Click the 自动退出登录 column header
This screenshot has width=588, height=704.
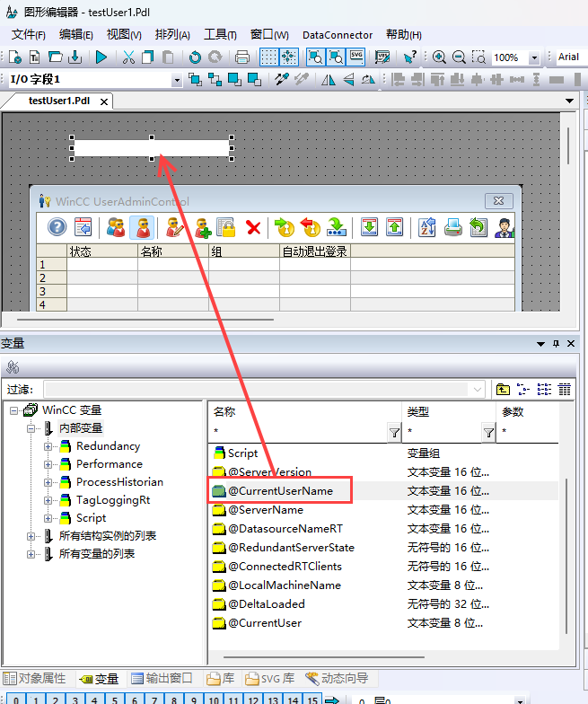[x=314, y=251]
